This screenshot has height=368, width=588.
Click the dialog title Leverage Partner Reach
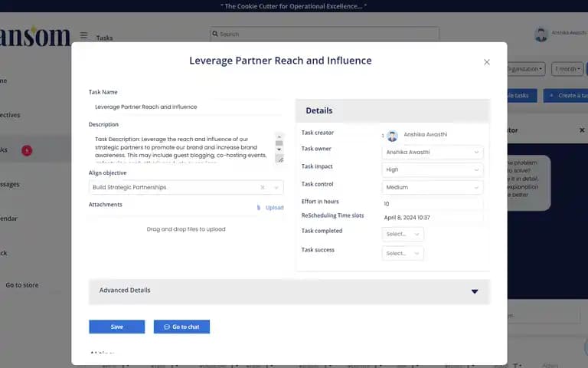(x=280, y=61)
